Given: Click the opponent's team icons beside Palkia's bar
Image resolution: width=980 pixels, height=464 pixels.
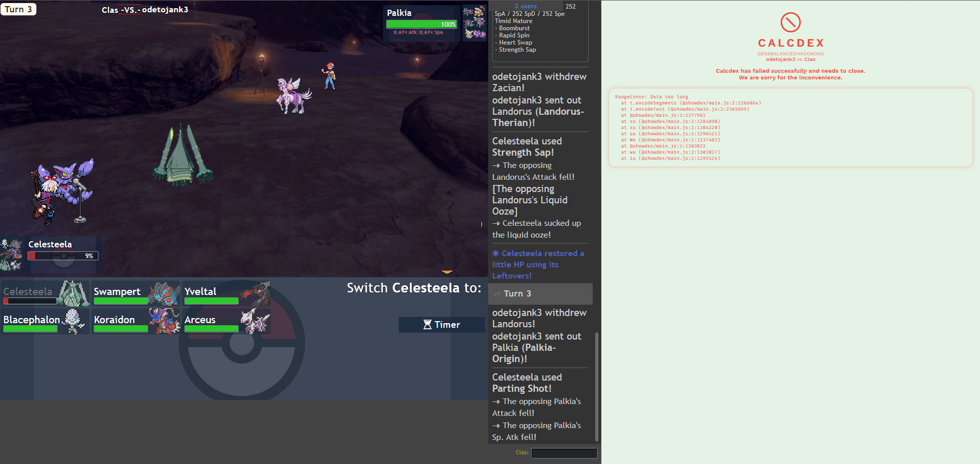Looking at the screenshot, I should (474, 23).
